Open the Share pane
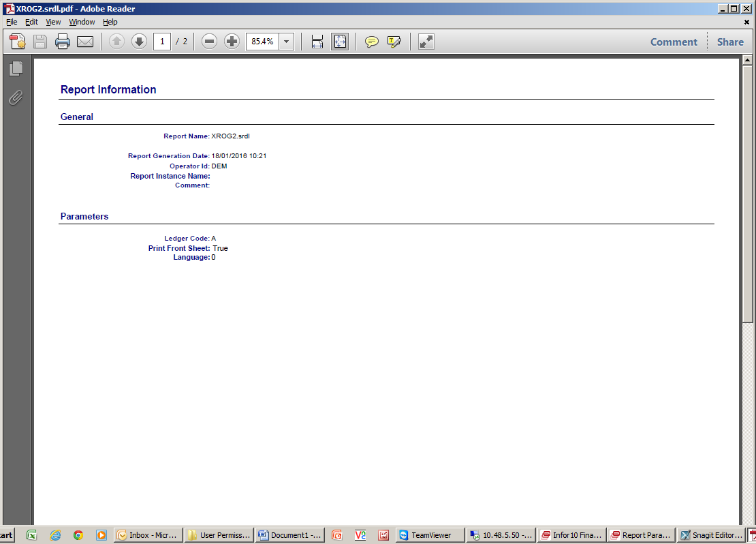Image resolution: width=756 pixels, height=544 pixels. pyautogui.click(x=730, y=42)
